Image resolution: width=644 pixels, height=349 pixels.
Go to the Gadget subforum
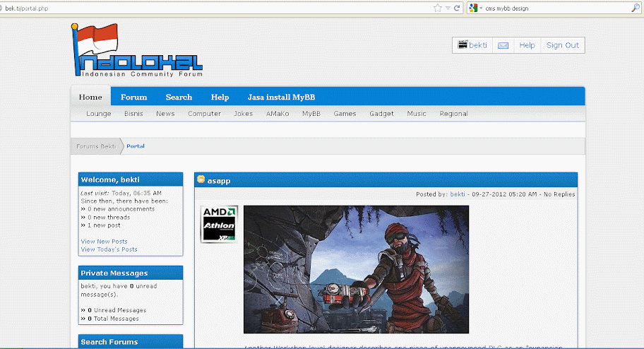[381, 114]
